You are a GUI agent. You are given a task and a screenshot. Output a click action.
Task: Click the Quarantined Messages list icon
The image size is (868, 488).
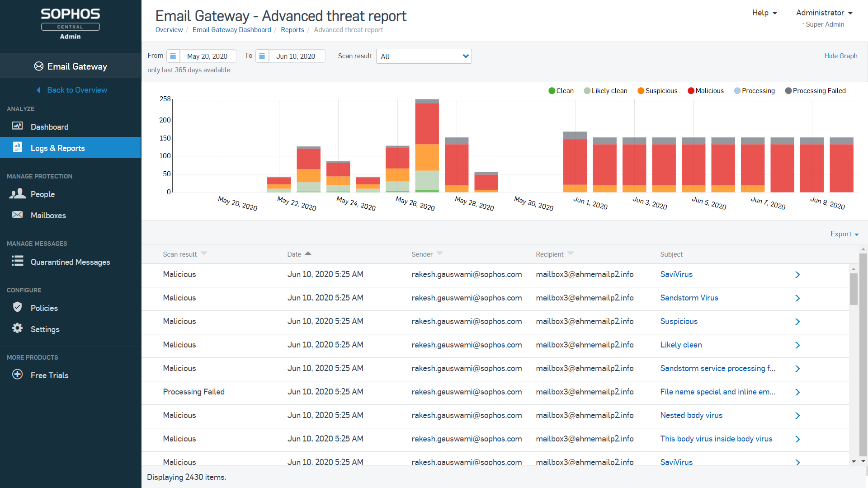(x=17, y=261)
